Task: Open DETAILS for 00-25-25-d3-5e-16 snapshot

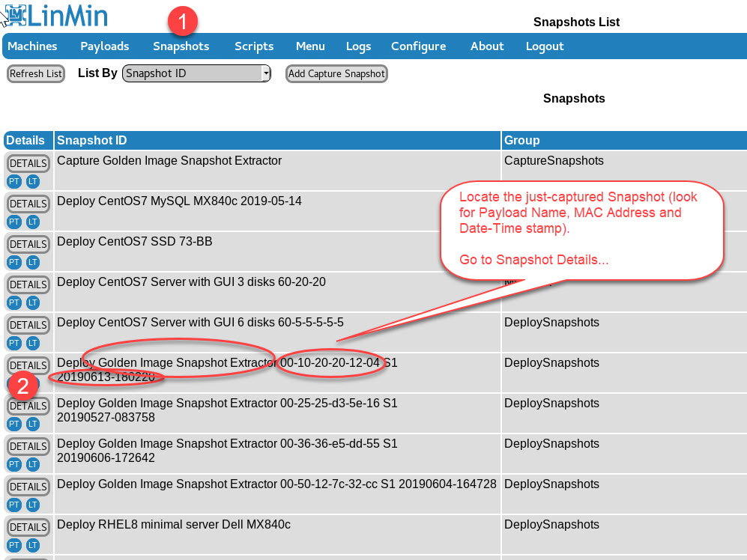Action: click(28, 406)
